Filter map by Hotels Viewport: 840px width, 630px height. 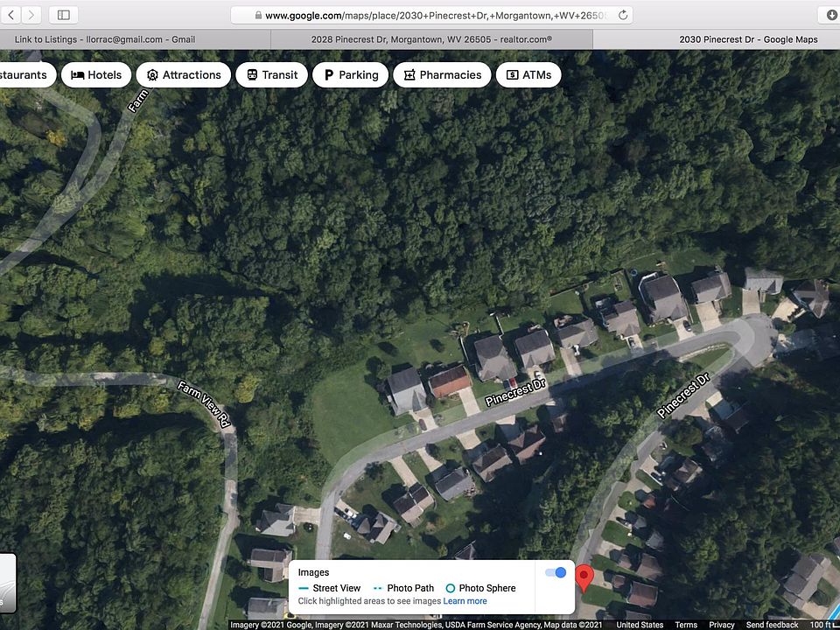point(96,75)
